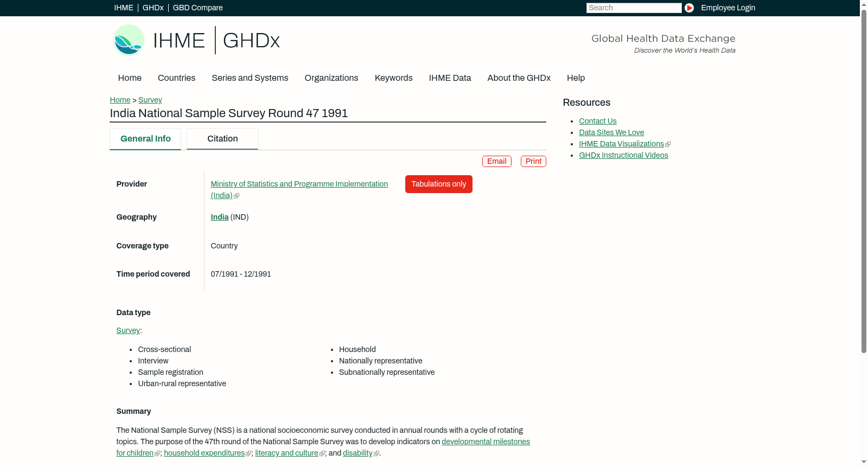
Task: Click the IHME GHDx logo
Action: (x=196, y=40)
